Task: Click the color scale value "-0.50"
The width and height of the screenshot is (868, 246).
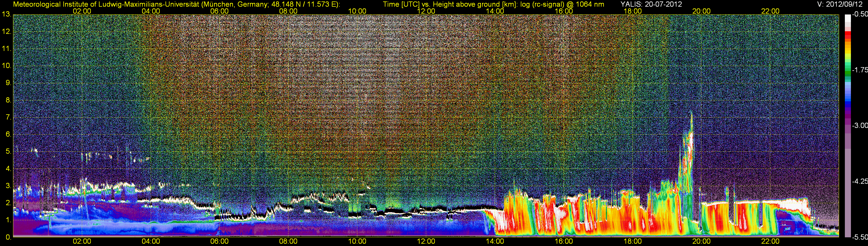Action: coord(860,14)
